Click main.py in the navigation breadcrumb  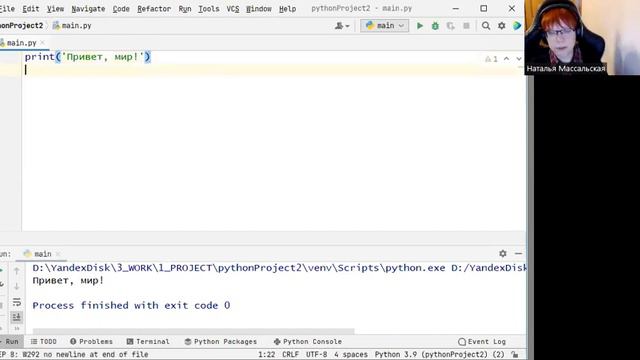point(72,26)
